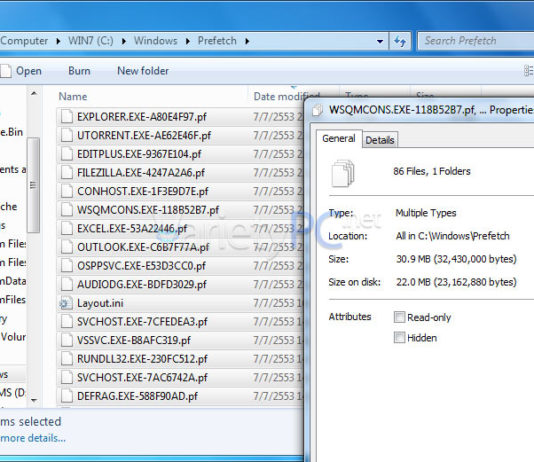Select the file name WSQMCONS.EXE-118B52B7.pf in list
Screen dimensions: 534x462
point(148,210)
